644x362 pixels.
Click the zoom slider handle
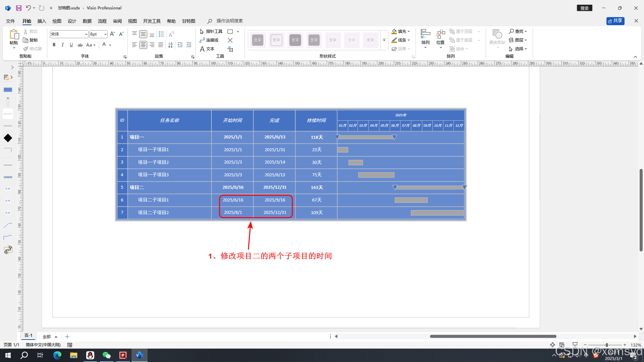click(606, 345)
